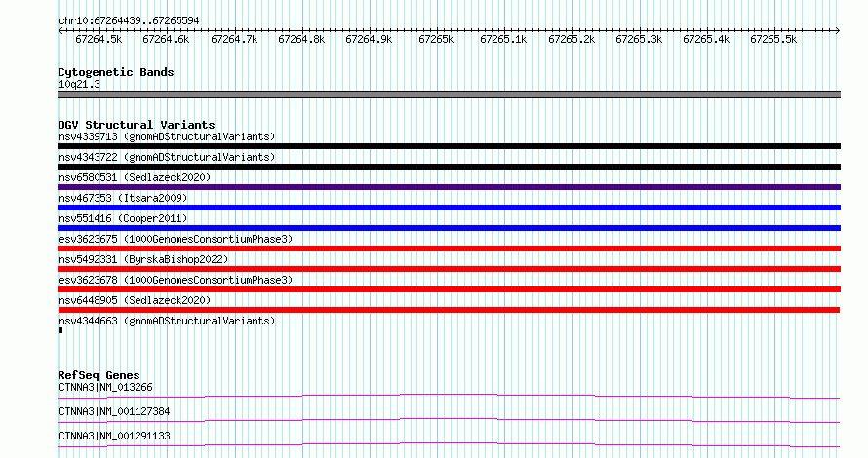This screenshot has height=458, width=868.
Task: Click the DGV Structural Variants track title
Action: [x=137, y=125]
